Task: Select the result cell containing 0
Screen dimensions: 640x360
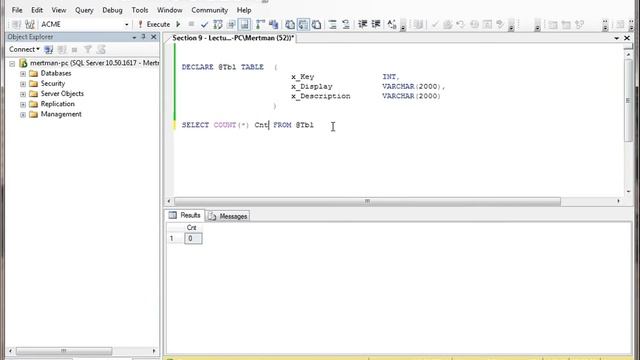Action: click(193, 238)
